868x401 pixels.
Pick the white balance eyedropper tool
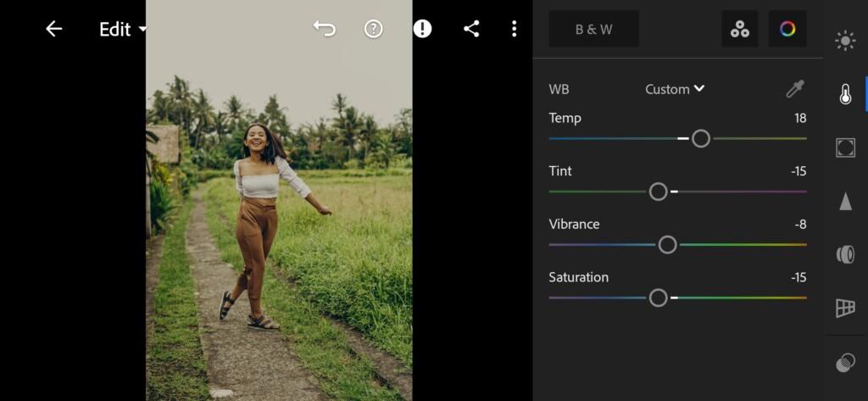[795, 89]
